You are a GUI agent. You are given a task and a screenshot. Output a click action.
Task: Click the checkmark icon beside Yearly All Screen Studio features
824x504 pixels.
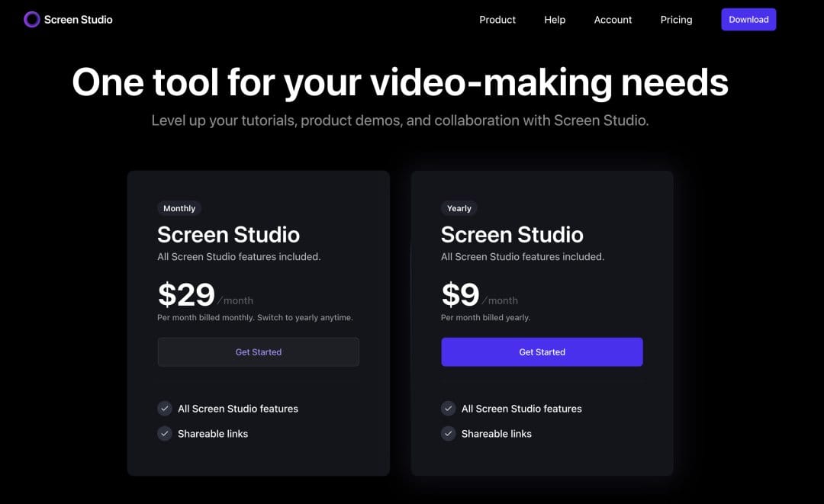pos(449,409)
